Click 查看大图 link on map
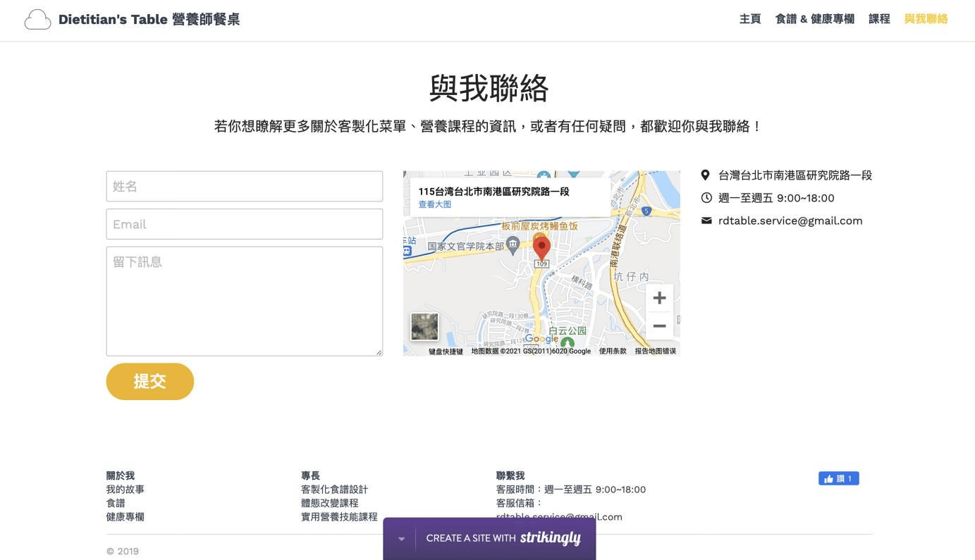The height and width of the screenshot is (560, 975). (x=434, y=204)
